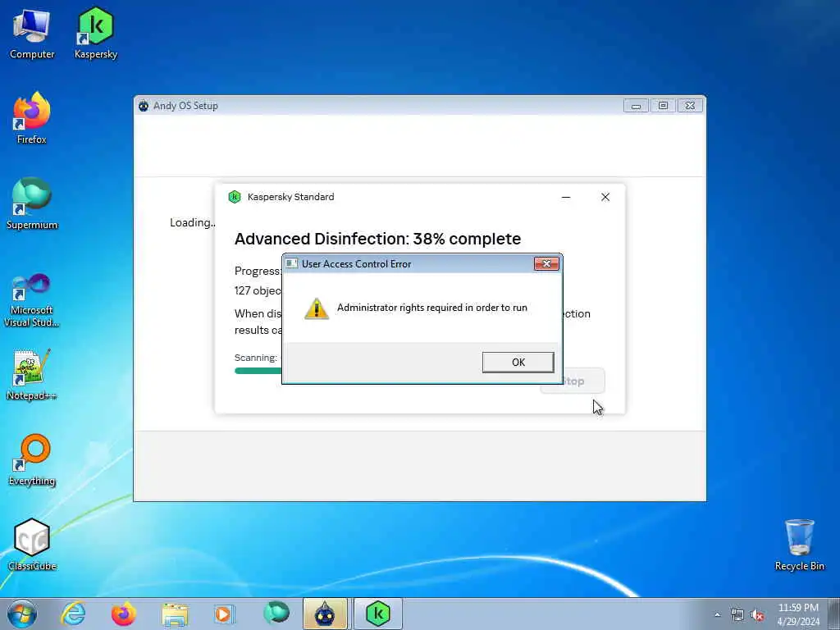Switch to Kaspersky taskbar button
840x630 pixels.
coord(377,614)
